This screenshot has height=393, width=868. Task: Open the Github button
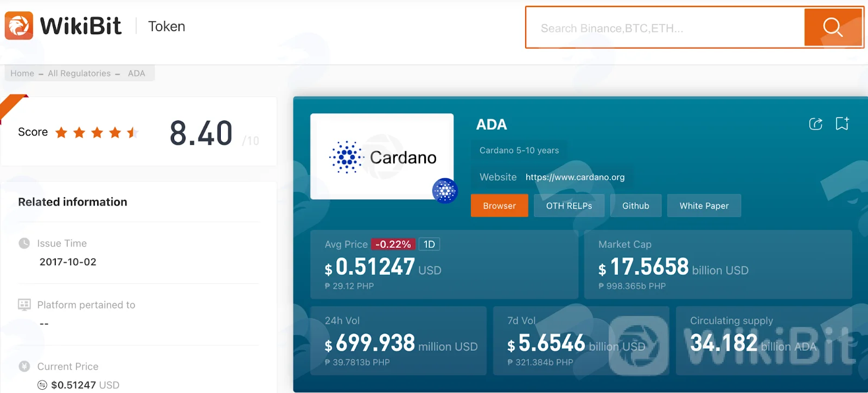(x=636, y=205)
